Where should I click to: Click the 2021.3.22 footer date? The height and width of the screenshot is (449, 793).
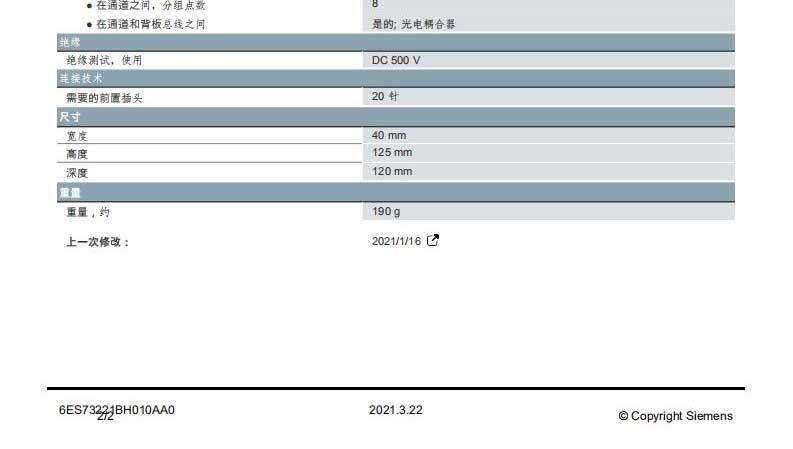(x=395, y=410)
